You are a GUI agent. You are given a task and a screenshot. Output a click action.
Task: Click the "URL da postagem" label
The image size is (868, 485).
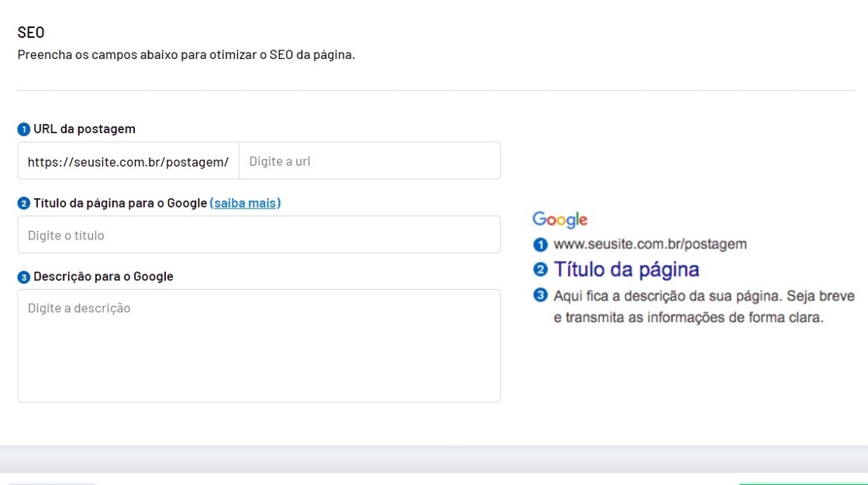[84, 129]
